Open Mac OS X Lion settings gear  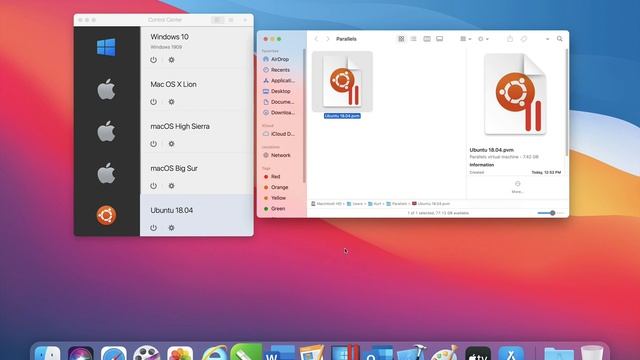coord(171,102)
